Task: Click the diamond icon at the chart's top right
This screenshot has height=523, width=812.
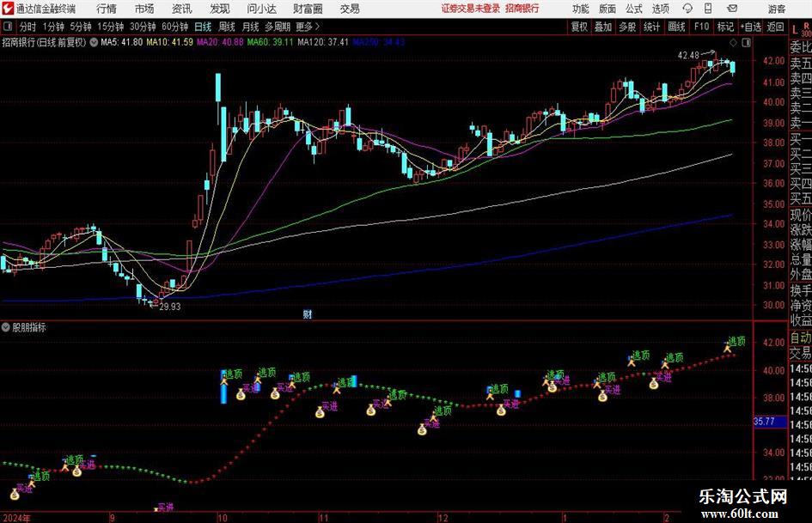Action: coord(733,42)
